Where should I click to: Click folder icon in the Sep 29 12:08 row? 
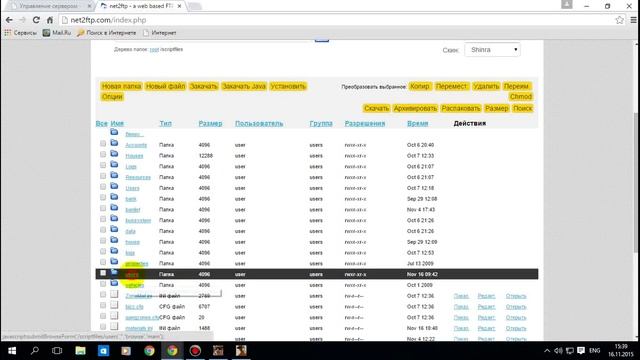(114, 197)
